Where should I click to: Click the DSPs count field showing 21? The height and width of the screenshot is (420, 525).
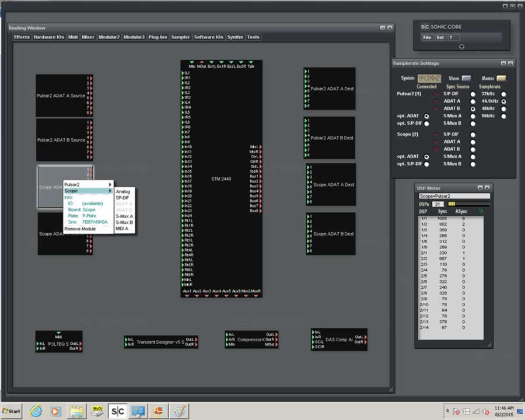tap(438, 204)
